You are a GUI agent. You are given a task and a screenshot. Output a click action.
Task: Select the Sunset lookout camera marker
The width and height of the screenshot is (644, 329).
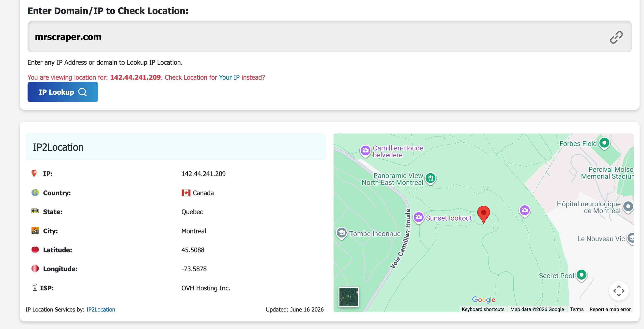click(418, 217)
